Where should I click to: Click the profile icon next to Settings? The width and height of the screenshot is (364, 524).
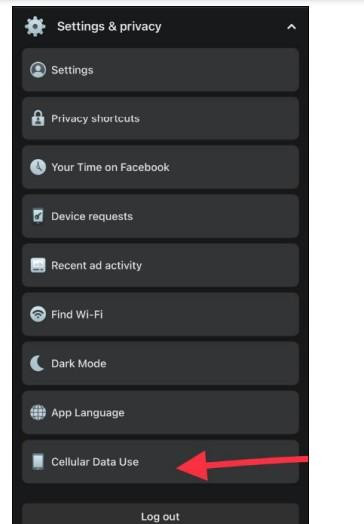pyautogui.click(x=38, y=70)
